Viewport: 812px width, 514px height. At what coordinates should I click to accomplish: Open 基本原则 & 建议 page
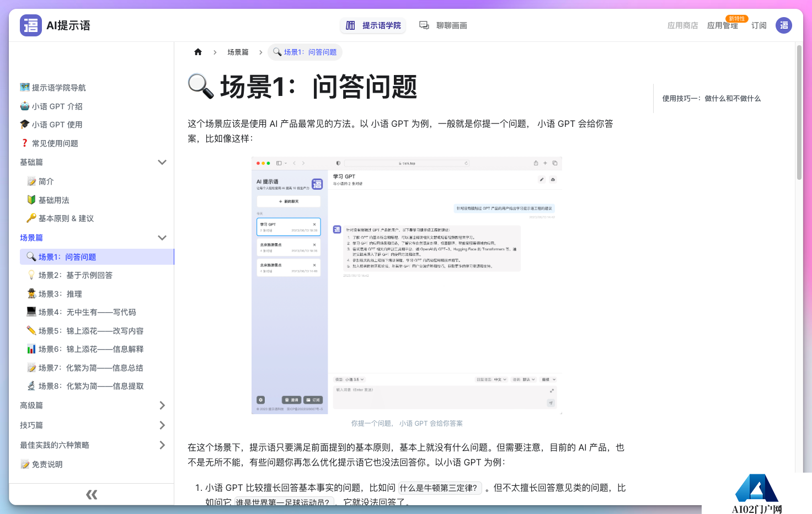(x=60, y=218)
